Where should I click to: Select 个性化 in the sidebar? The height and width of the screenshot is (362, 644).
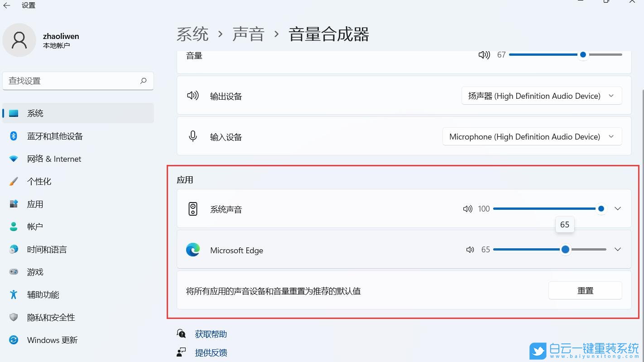pyautogui.click(x=39, y=181)
